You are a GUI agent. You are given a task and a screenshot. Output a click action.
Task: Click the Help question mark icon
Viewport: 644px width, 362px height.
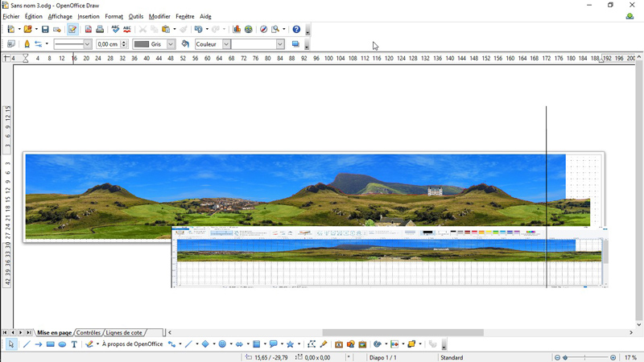296,29
